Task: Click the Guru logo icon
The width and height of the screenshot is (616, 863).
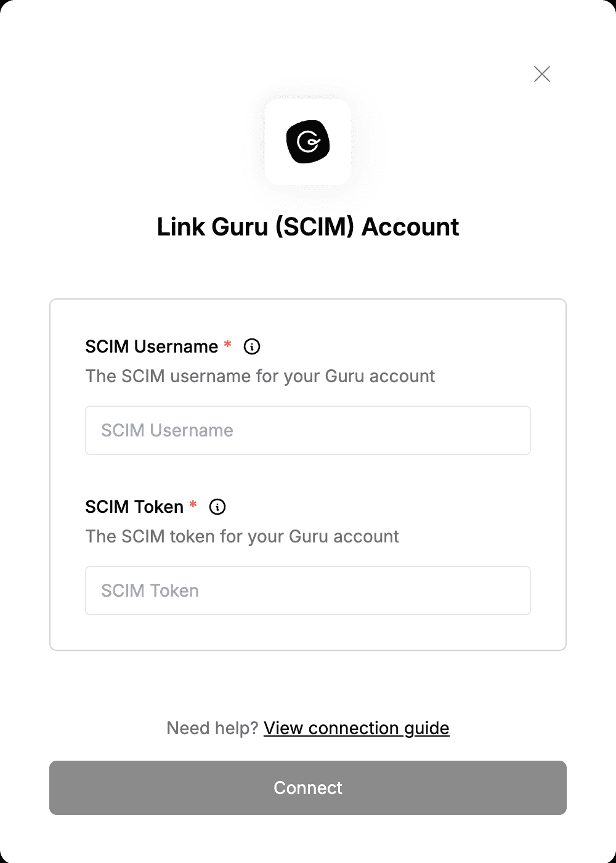Action: [308, 142]
